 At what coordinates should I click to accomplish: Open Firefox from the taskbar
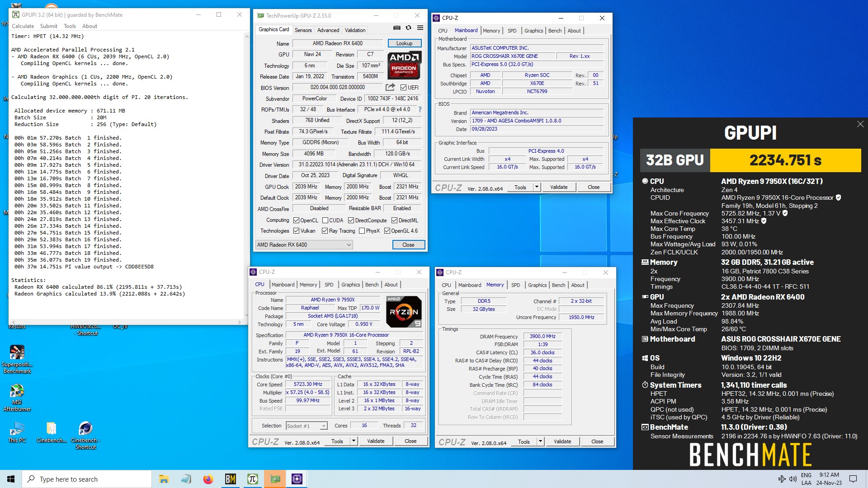click(208, 479)
